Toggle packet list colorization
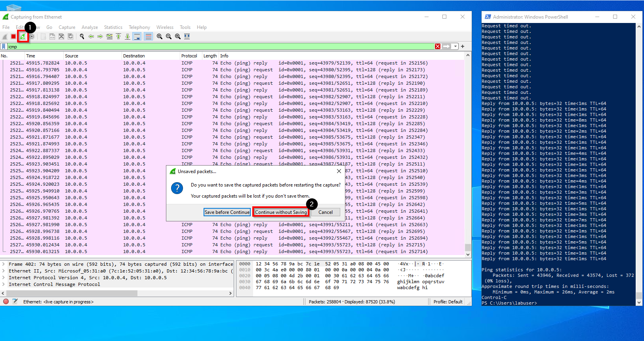644x341 pixels. (x=149, y=36)
